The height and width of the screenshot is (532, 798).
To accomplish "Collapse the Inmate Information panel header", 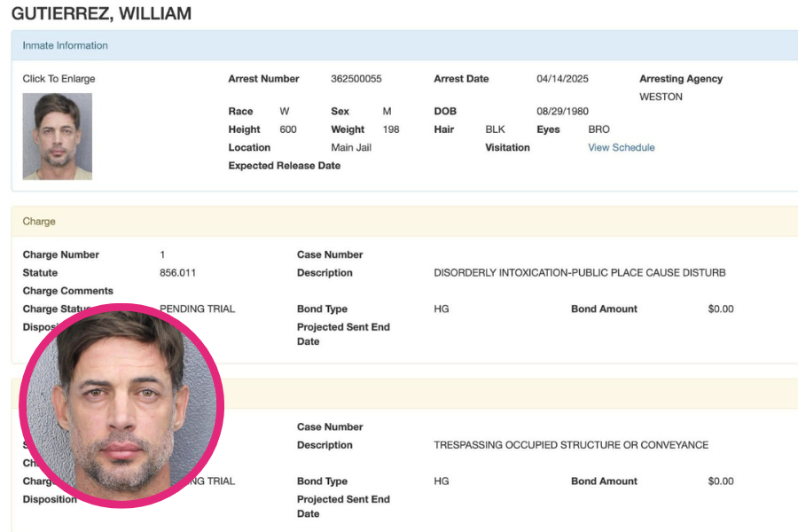I will point(66,46).
